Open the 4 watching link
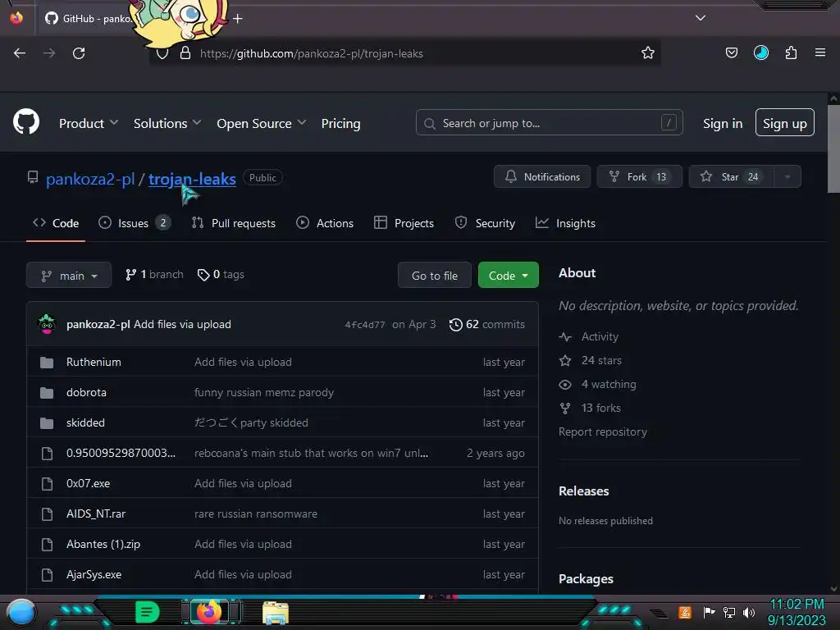The height and width of the screenshot is (630, 840). point(597,384)
